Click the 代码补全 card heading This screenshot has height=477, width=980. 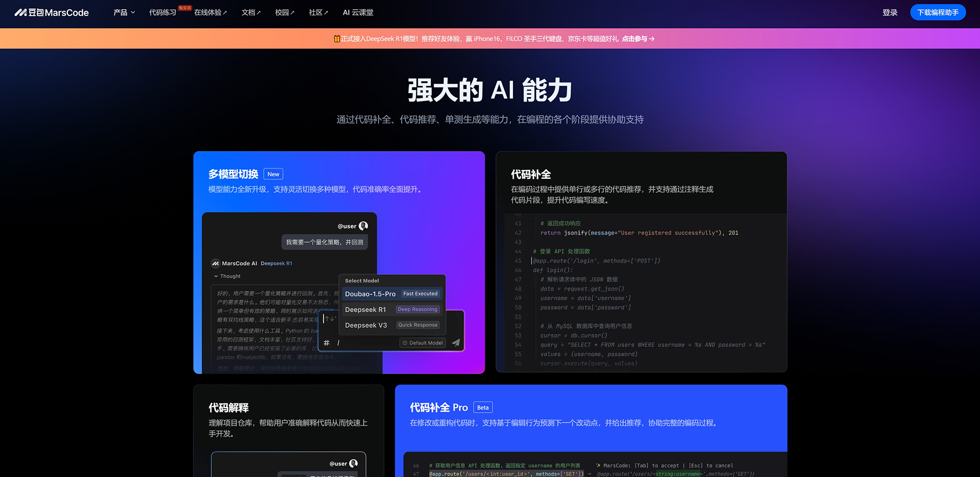pyautogui.click(x=531, y=174)
